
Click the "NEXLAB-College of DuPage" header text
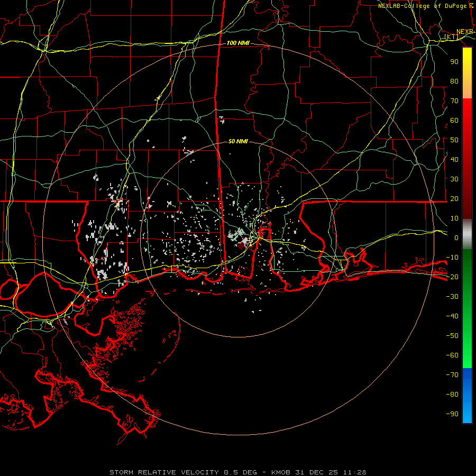pos(423,6)
